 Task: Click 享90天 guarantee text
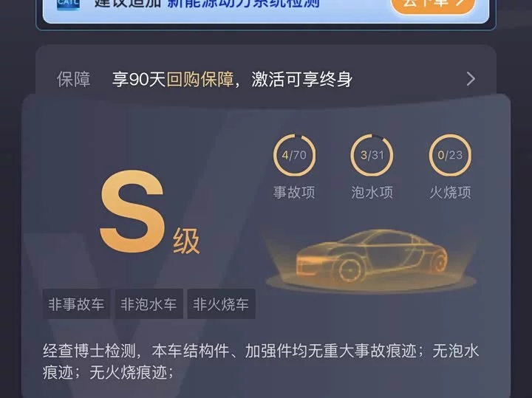tap(139, 79)
